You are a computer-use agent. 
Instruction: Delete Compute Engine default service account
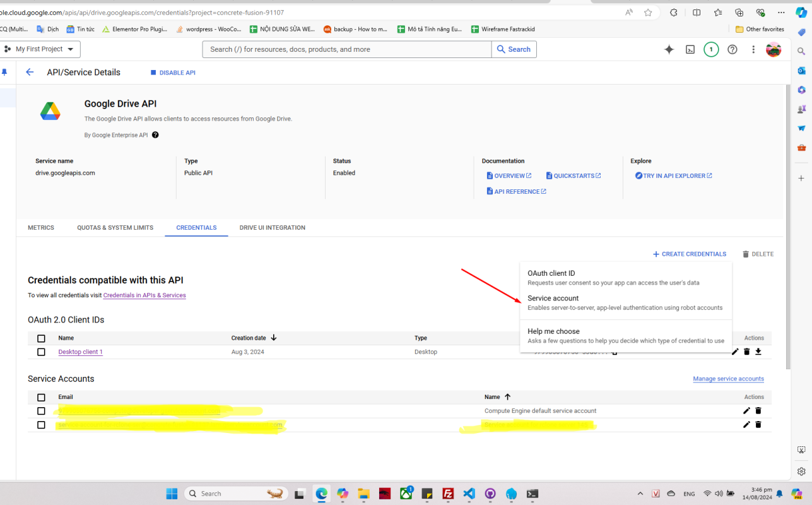click(758, 410)
